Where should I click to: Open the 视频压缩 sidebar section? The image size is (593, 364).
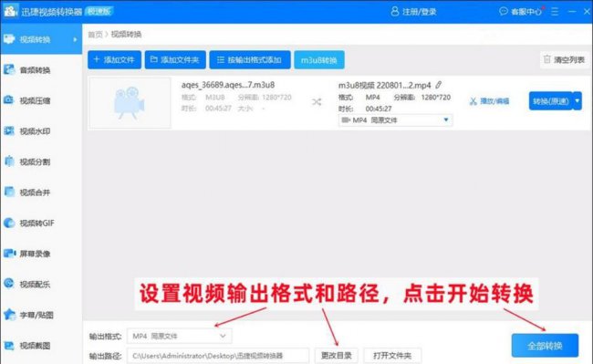point(41,100)
